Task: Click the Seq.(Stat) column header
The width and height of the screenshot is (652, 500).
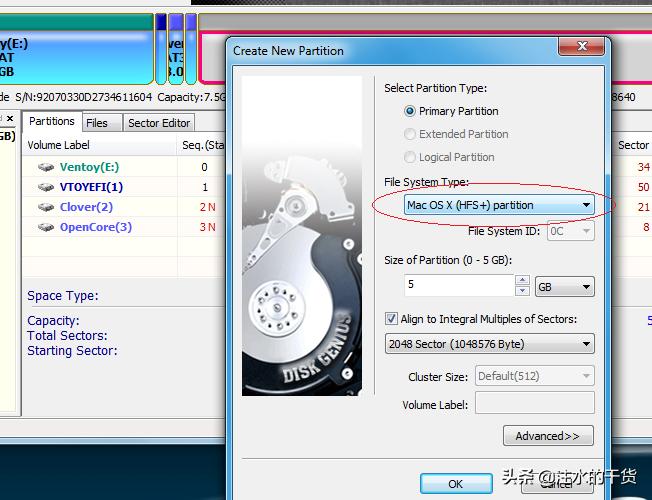Action: click(x=202, y=145)
